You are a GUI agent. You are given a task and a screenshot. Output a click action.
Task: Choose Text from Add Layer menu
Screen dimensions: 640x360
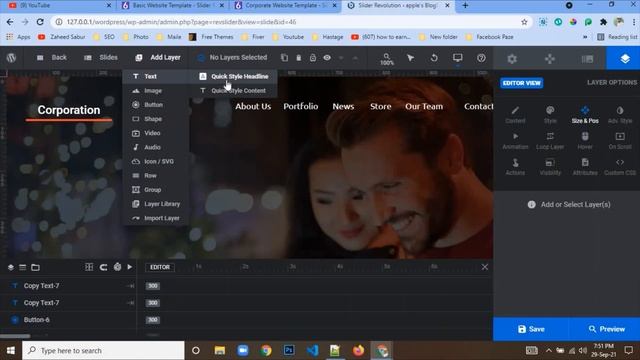pyautogui.click(x=156, y=76)
